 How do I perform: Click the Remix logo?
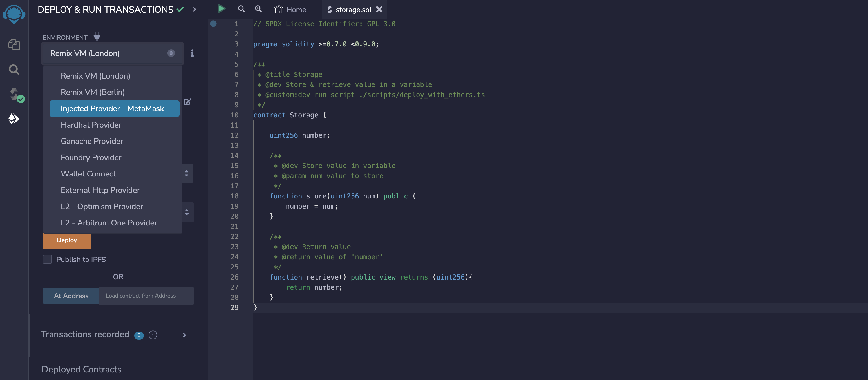[14, 14]
